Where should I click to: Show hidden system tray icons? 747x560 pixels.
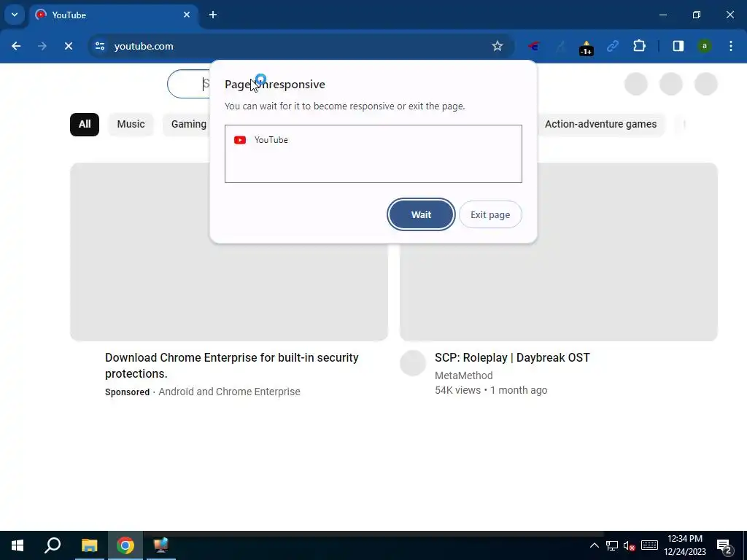pyautogui.click(x=594, y=545)
